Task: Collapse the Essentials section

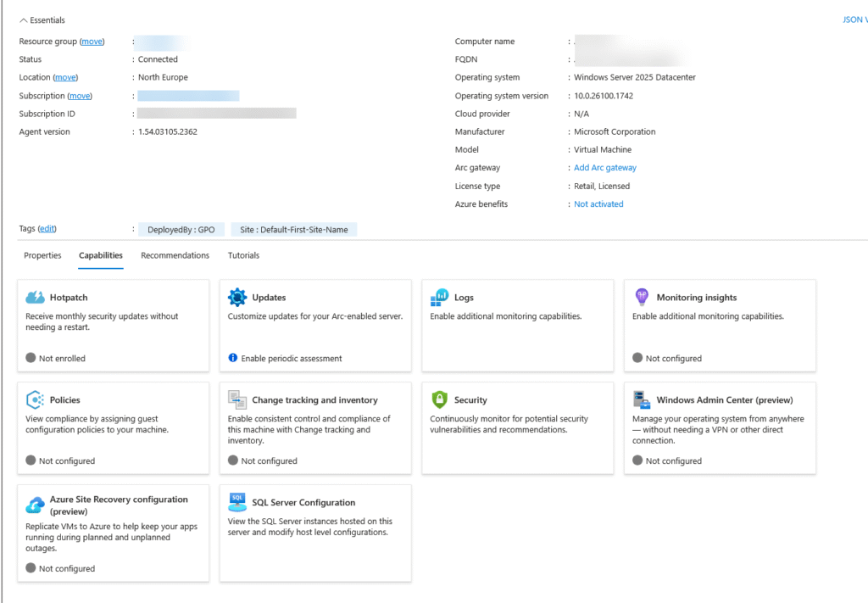Action: point(42,20)
